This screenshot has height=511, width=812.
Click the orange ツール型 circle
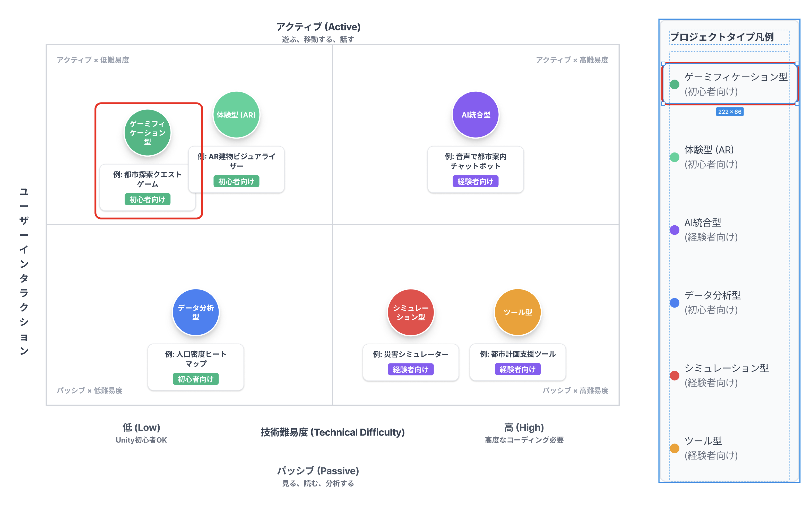pos(518,312)
